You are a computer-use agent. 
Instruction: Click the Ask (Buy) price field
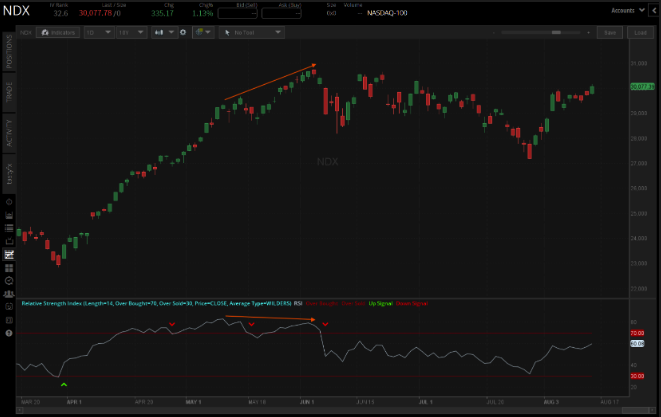point(281,13)
